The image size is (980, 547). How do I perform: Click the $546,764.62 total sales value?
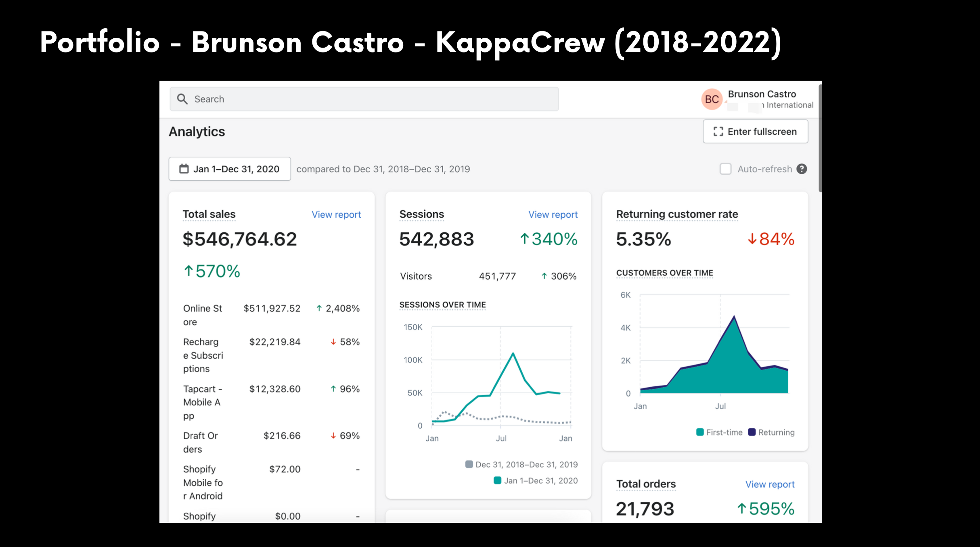click(240, 239)
